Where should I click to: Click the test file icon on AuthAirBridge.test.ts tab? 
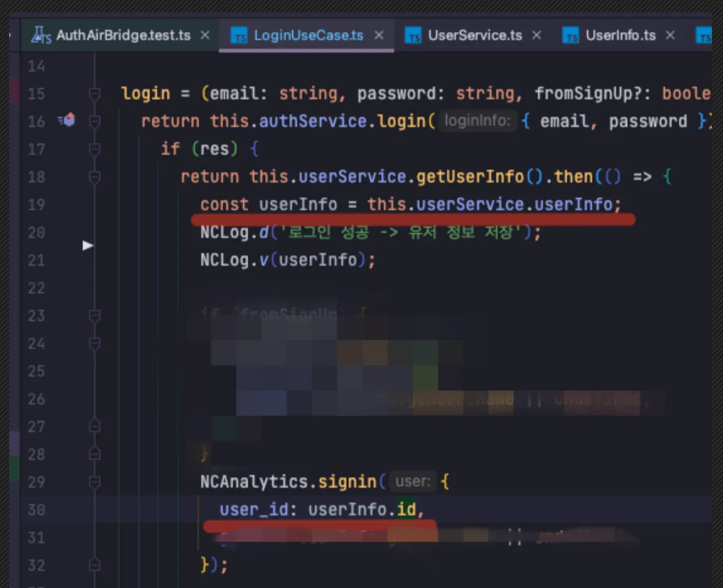click(41, 35)
